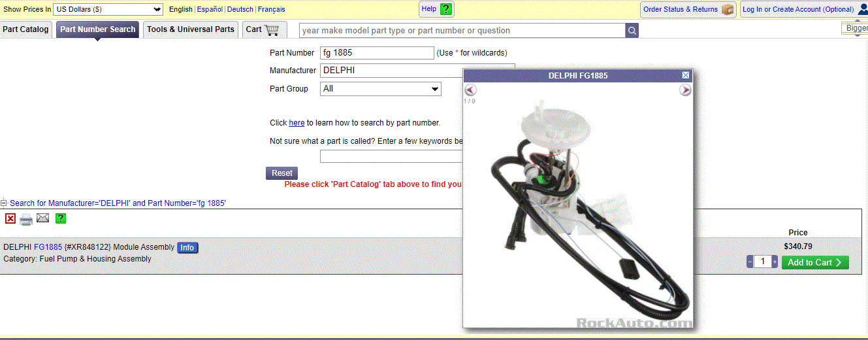Switch language to Español
This screenshot has width=868, height=340.
[x=210, y=9]
